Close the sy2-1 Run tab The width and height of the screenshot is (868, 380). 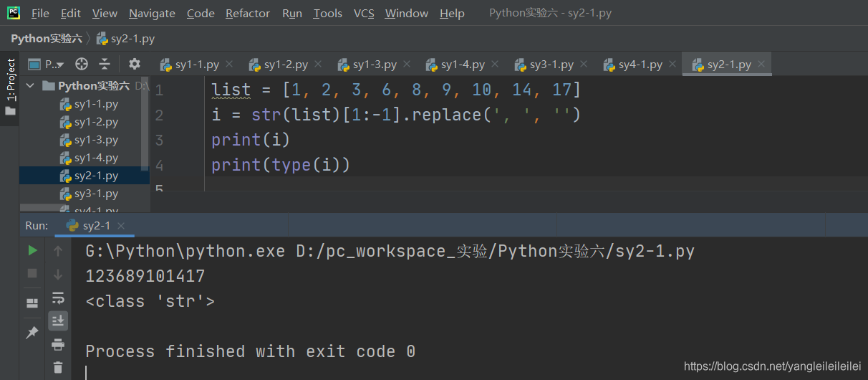(x=121, y=226)
